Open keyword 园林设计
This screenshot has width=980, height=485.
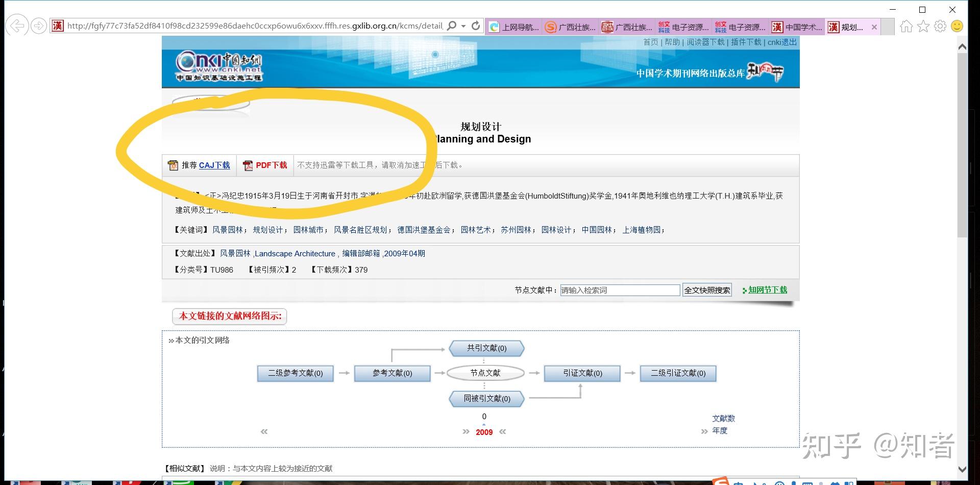[x=556, y=230]
